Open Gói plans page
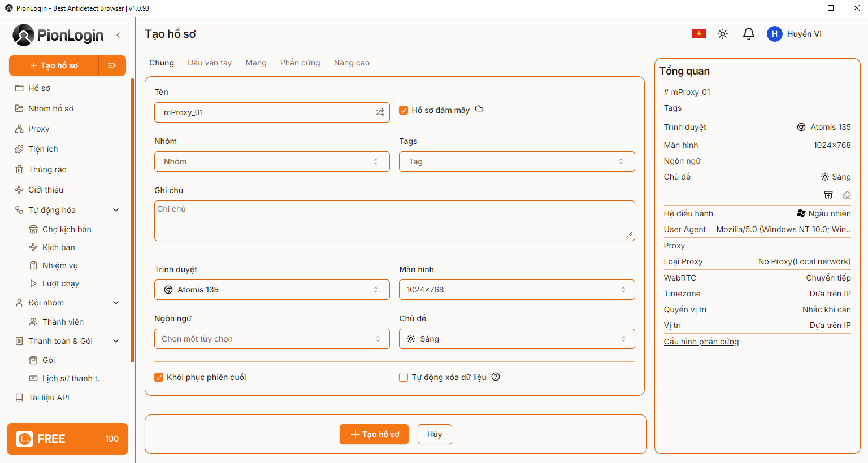 [x=49, y=360]
